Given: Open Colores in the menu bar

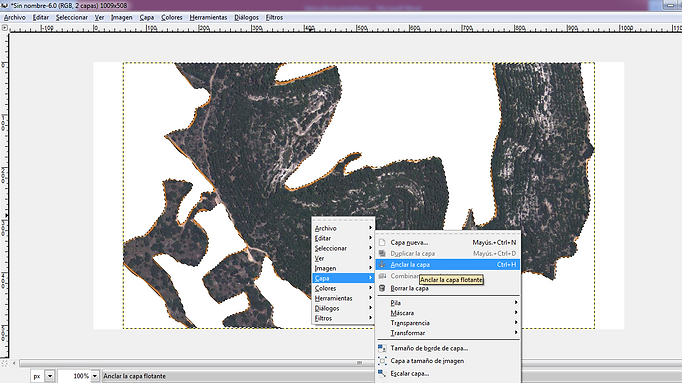Looking at the screenshot, I should pos(171,17).
